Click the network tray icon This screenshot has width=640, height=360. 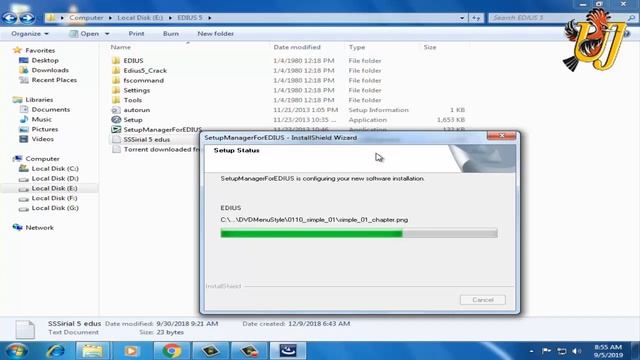click(562, 351)
